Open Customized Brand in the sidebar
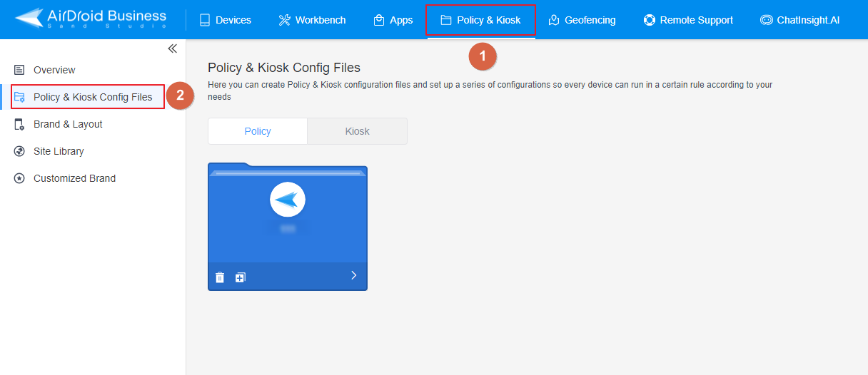 click(74, 178)
